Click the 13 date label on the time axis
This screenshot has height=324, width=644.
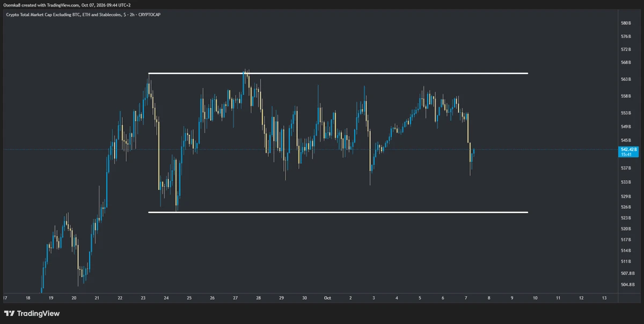tap(604, 298)
